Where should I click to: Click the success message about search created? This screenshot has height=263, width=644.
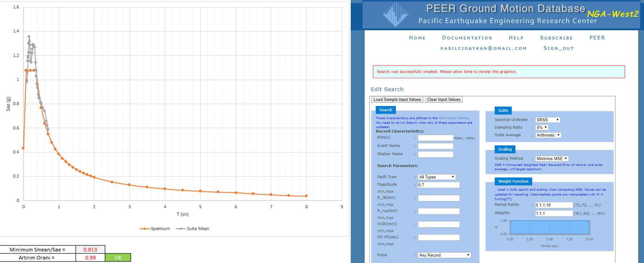pyautogui.click(x=447, y=72)
